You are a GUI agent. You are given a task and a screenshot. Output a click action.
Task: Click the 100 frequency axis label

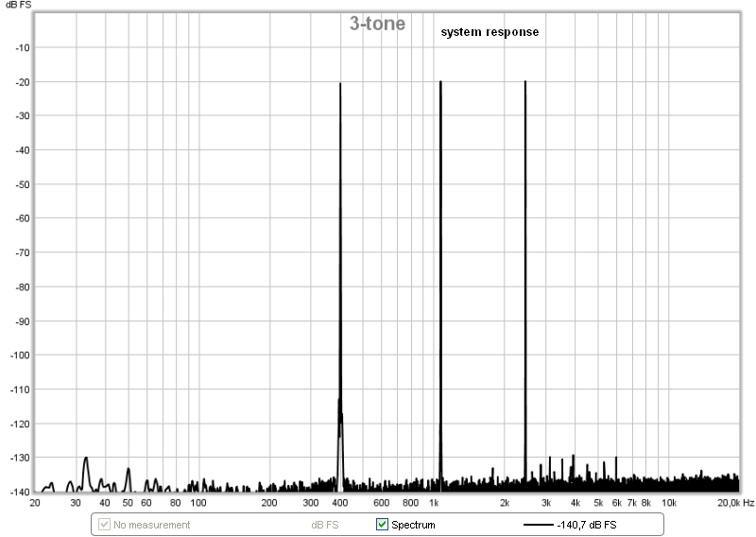198,503
